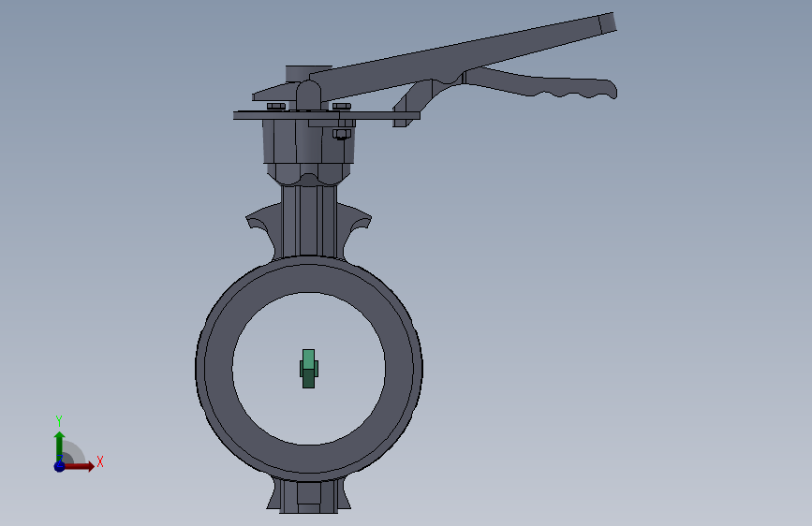812x526 pixels.
Task: Select the long upper handle lever
Action: click(x=463, y=56)
